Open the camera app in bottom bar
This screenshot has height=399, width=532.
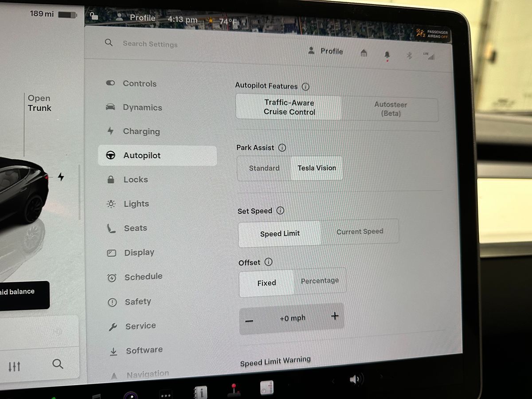pyautogui.click(x=131, y=395)
